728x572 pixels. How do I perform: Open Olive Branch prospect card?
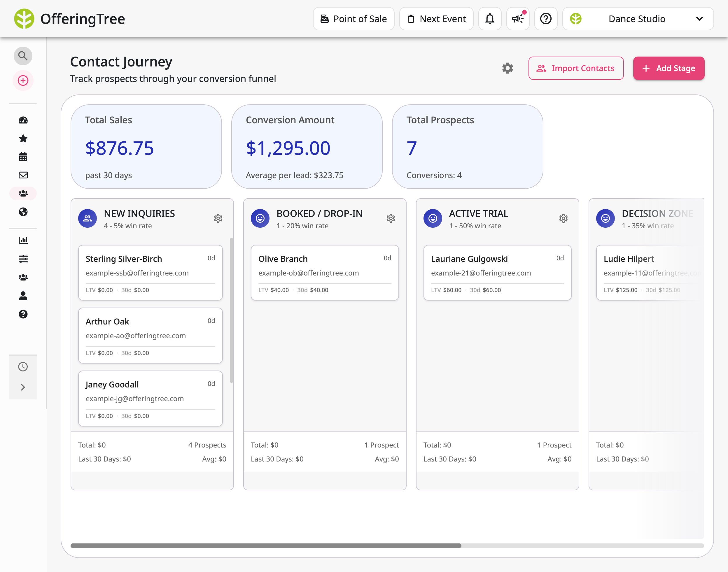(x=325, y=273)
